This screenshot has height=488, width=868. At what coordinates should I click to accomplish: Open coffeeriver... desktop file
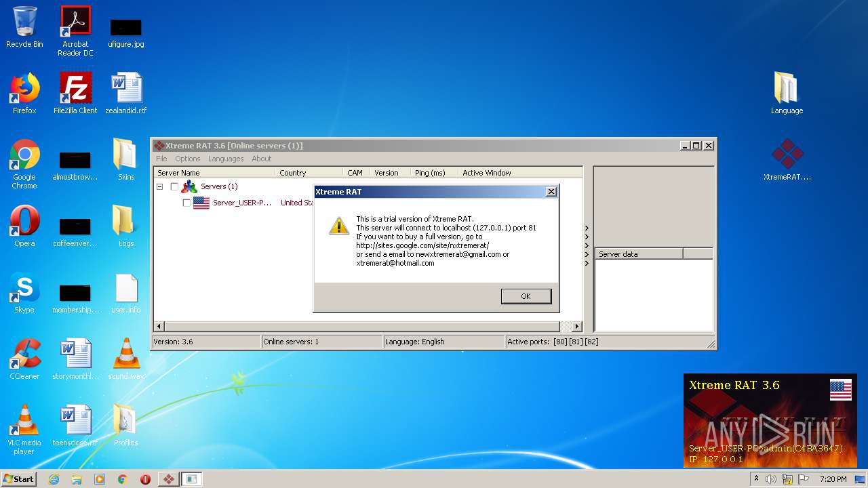(x=75, y=231)
